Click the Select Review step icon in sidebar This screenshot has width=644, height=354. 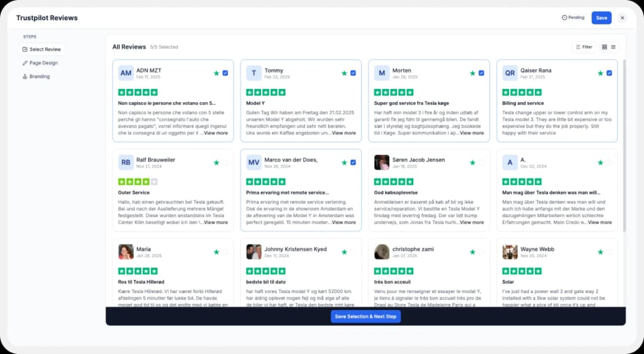point(24,50)
